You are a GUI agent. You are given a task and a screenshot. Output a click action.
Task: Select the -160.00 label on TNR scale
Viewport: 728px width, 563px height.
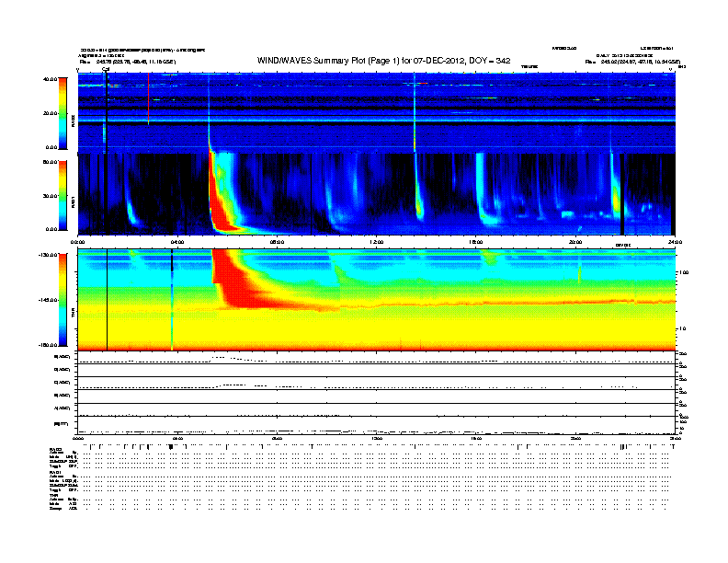tap(48, 345)
